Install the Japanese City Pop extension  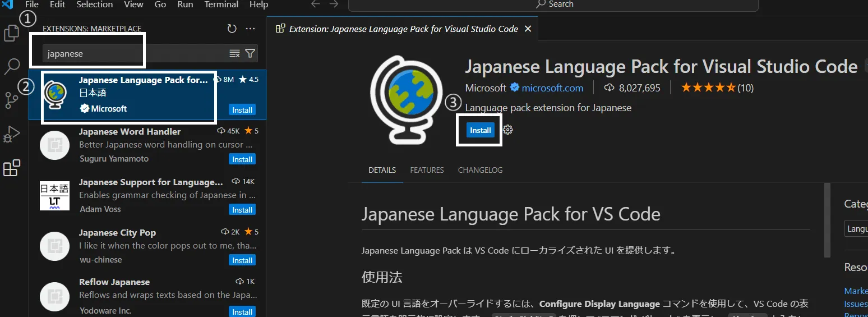click(x=242, y=260)
